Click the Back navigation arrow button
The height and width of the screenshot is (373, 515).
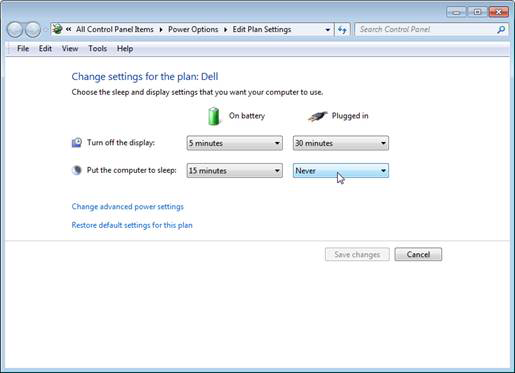(x=15, y=30)
